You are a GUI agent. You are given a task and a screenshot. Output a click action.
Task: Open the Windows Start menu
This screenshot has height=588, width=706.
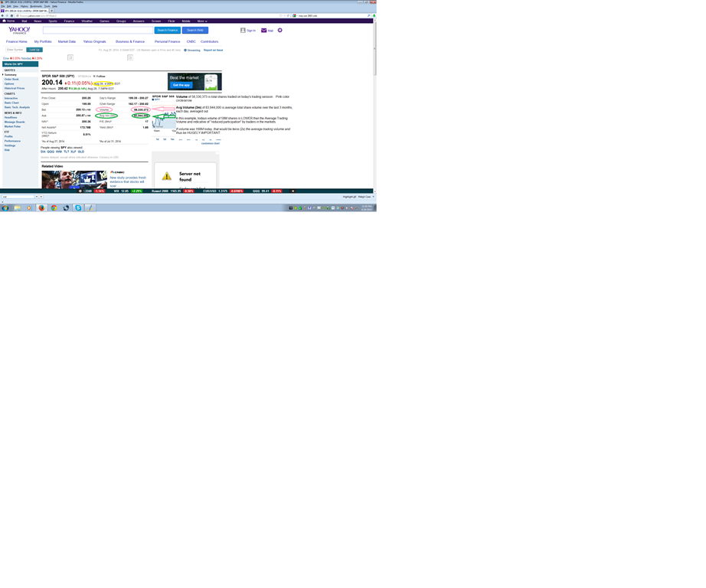coord(5,207)
